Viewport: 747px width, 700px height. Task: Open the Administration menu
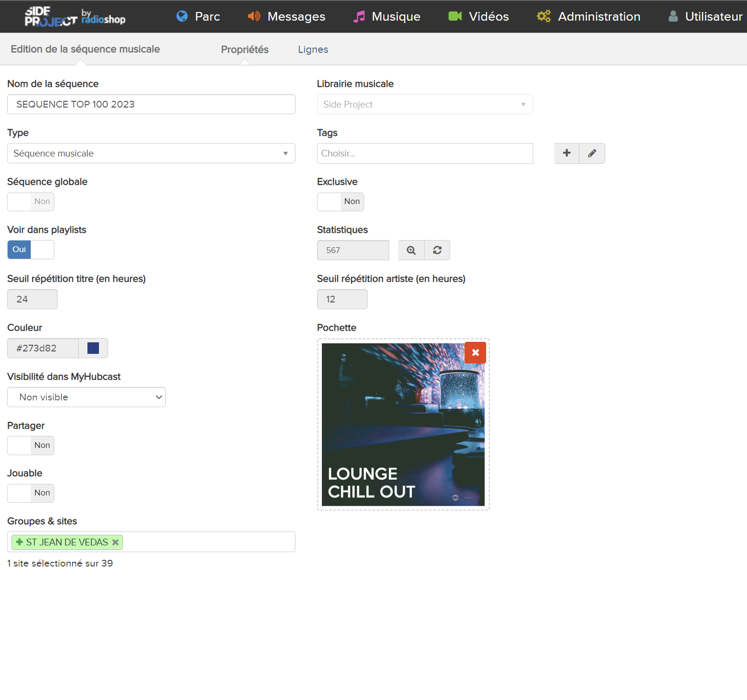(588, 16)
